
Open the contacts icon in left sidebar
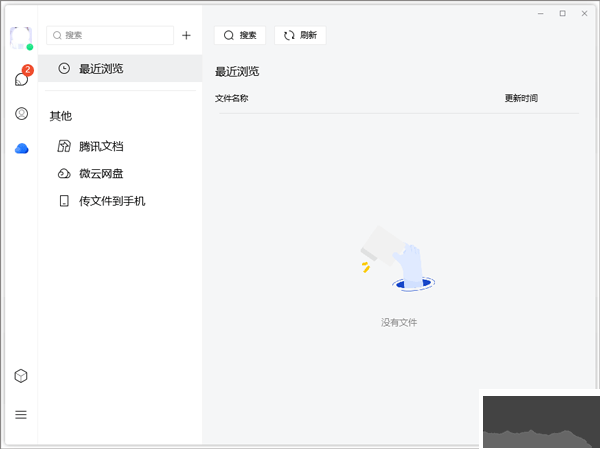(x=21, y=114)
